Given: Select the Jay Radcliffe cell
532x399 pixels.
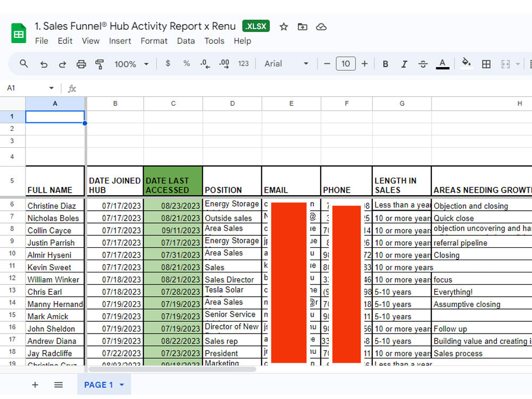Looking at the screenshot, I should click(x=55, y=353).
